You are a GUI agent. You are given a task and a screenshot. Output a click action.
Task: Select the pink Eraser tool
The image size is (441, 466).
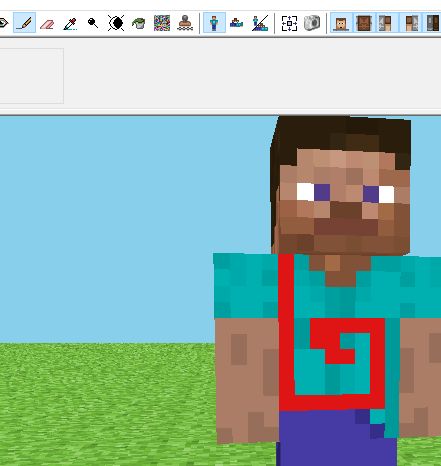click(47, 23)
